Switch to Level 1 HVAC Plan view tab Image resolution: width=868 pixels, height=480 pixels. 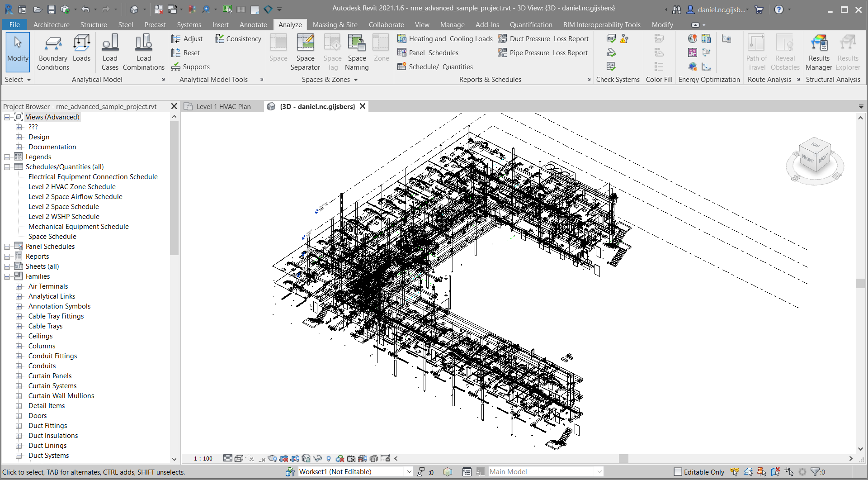click(x=223, y=107)
